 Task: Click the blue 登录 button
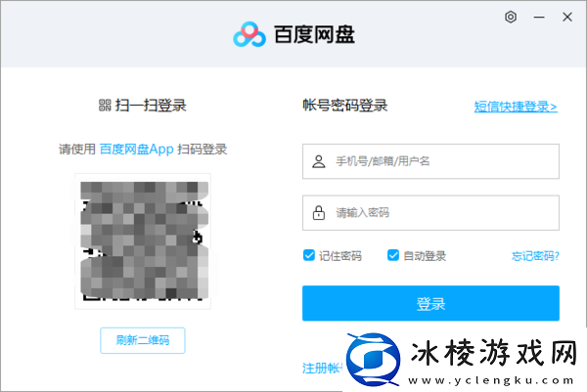[430, 303]
